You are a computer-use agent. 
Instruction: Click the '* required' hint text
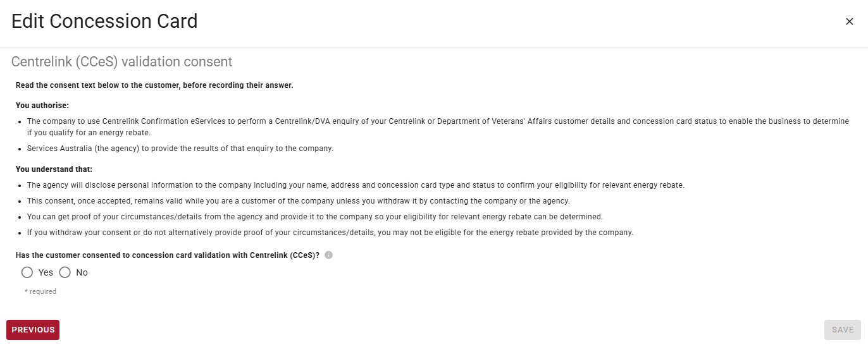[40, 292]
